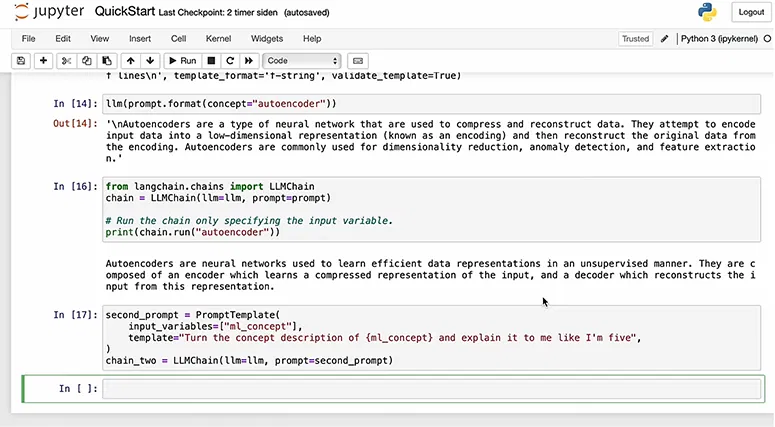Move selected cell up with arrow icon
Viewport: 775px width, 427px height.
(x=130, y=61)
